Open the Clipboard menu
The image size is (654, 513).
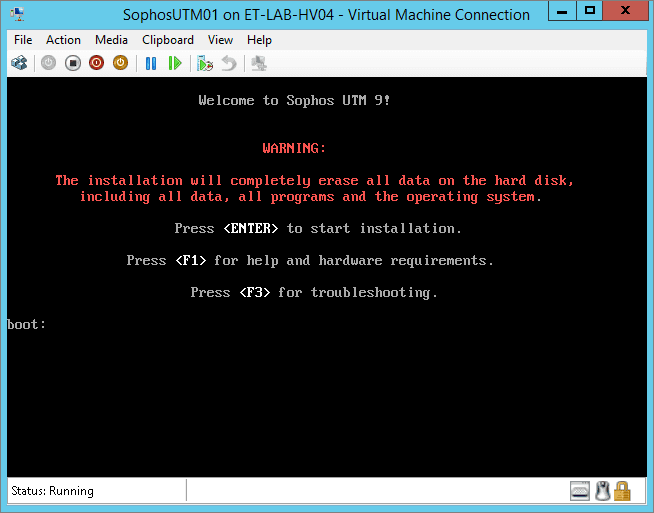point(168,40)
